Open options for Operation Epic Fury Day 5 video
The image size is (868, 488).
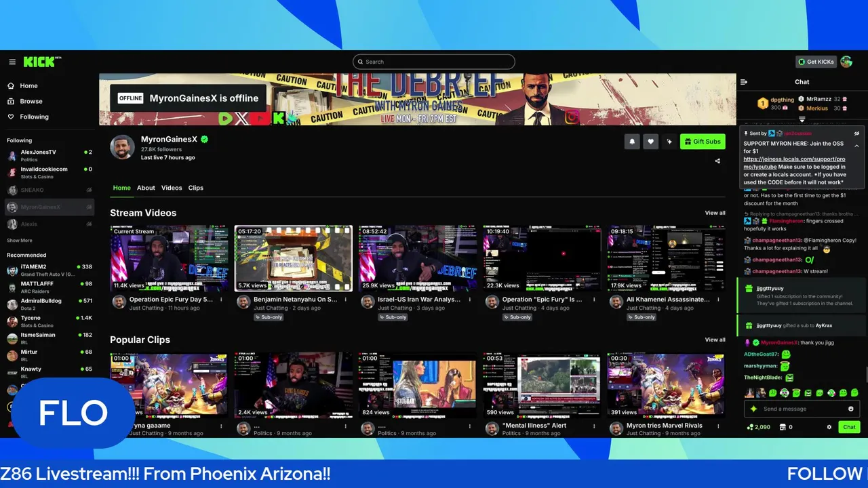click(221, 299)
